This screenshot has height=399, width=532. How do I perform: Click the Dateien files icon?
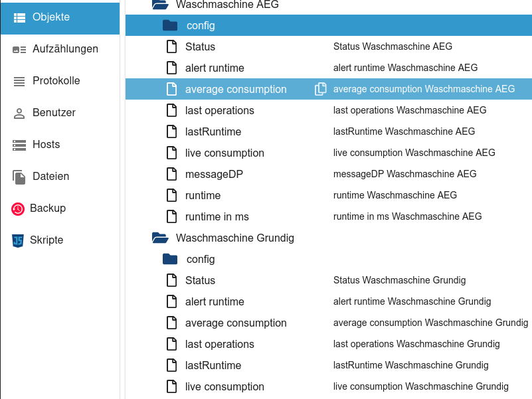click(x=19, y=177)
